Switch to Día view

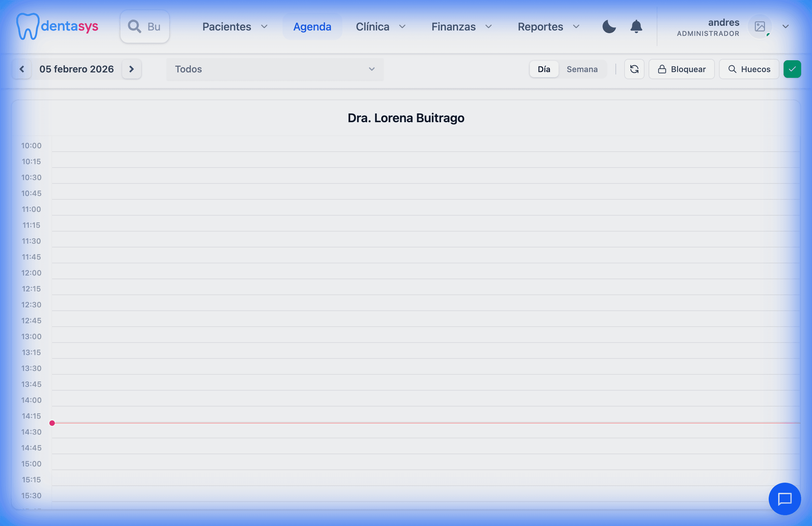click(x=544, y=69)
